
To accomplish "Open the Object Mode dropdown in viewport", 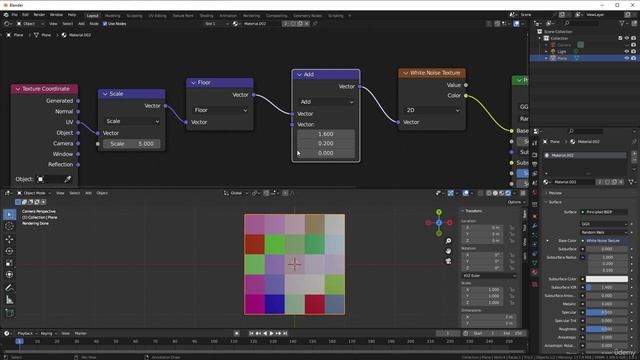I will 35,193.
